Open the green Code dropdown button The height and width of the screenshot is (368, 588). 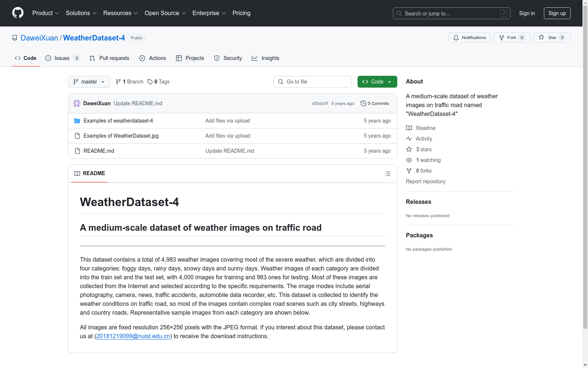pos(377,82)
